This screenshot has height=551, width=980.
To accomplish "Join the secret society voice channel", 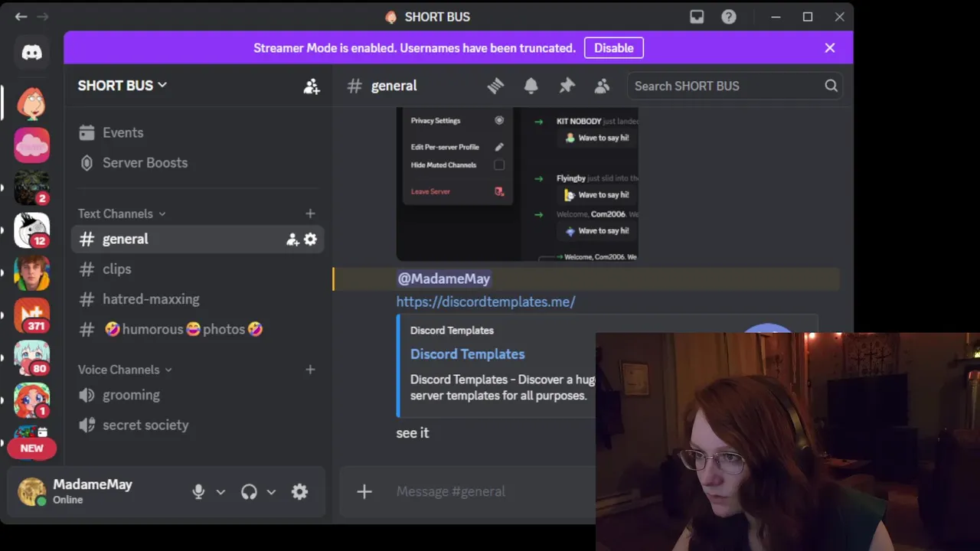I will pyautogui.click(x=198, y=425).
